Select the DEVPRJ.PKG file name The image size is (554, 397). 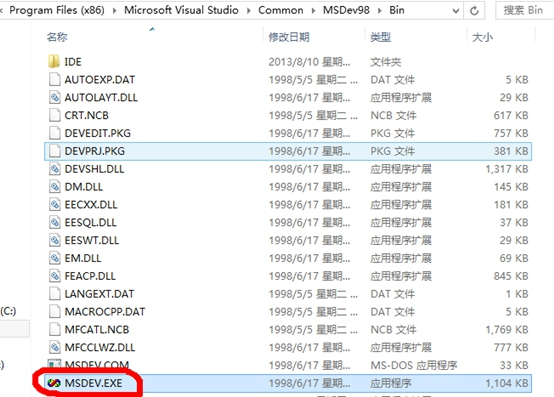click(x=95, y=151)
